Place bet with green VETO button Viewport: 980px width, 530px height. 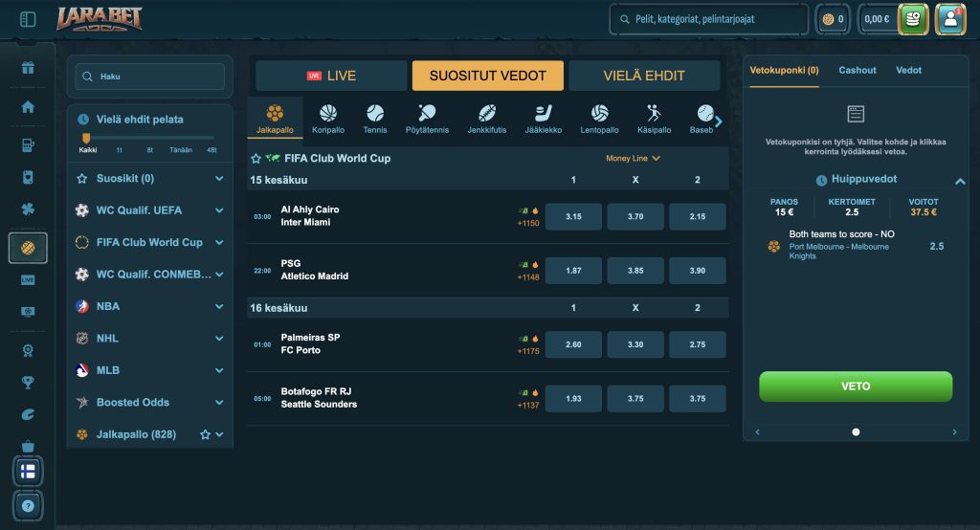855,386
